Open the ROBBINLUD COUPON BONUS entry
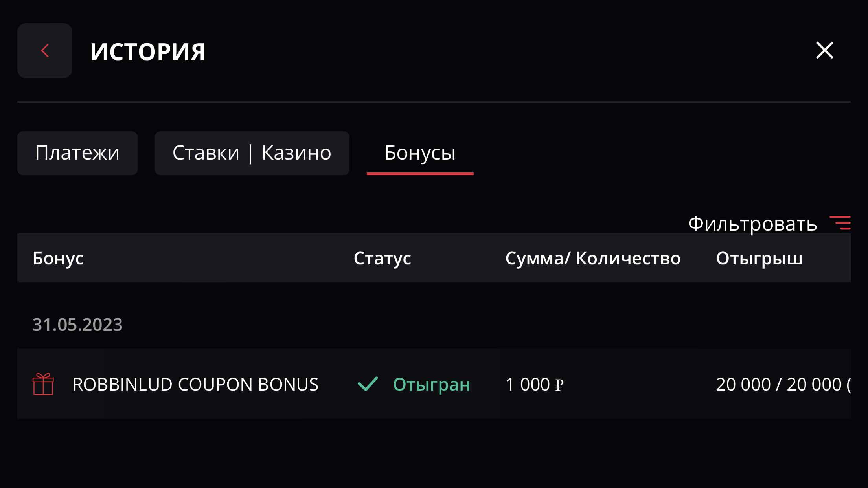 click(x=195, y=384)
